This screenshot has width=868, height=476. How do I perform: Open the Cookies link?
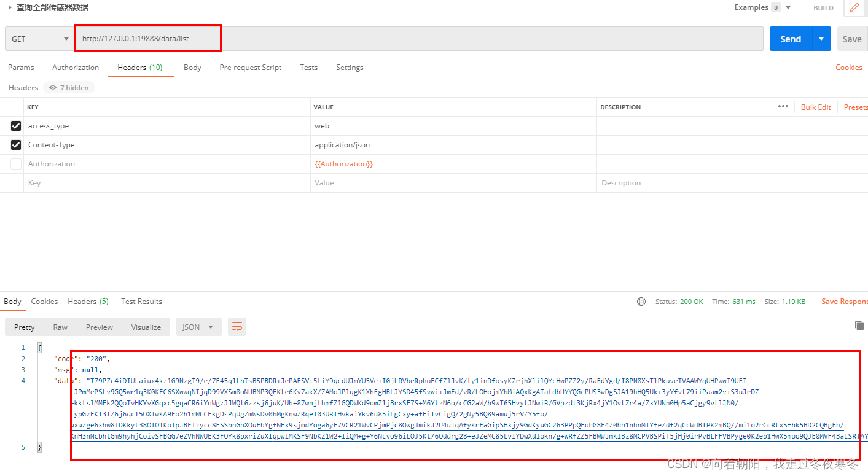(x=849, y=68)
